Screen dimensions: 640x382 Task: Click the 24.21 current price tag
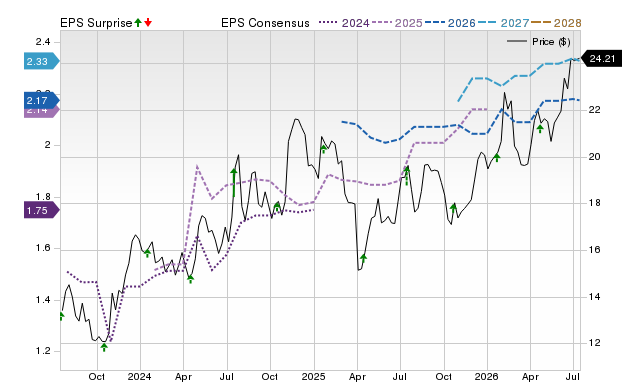601,59
